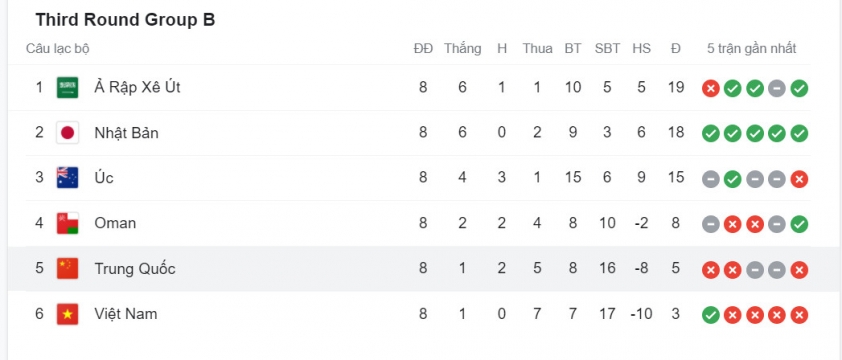Click Vietnam's green win result icon
842x360 pixels.
(710, 314)
